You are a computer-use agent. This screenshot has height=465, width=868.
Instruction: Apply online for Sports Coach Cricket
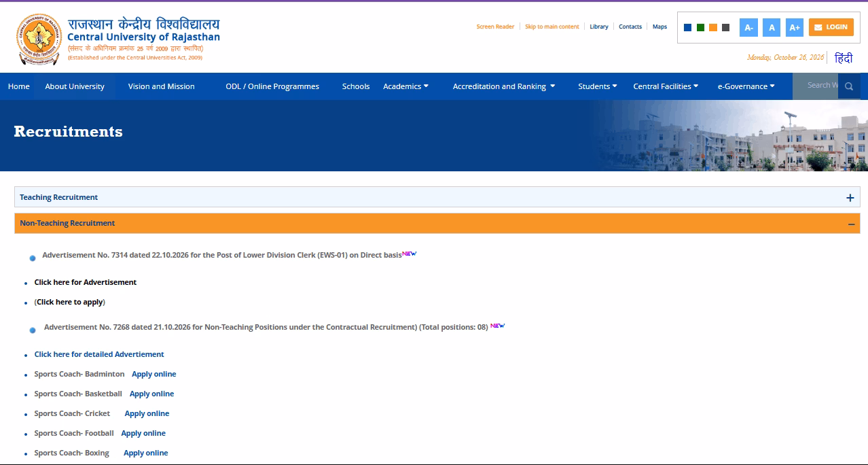tap(147, 413)
